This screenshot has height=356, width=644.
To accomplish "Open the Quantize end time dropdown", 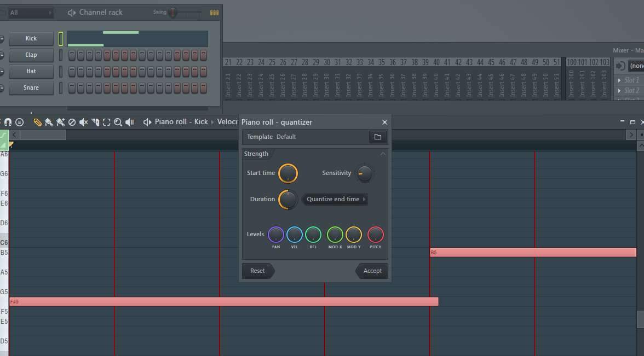I will click(335, 199).
